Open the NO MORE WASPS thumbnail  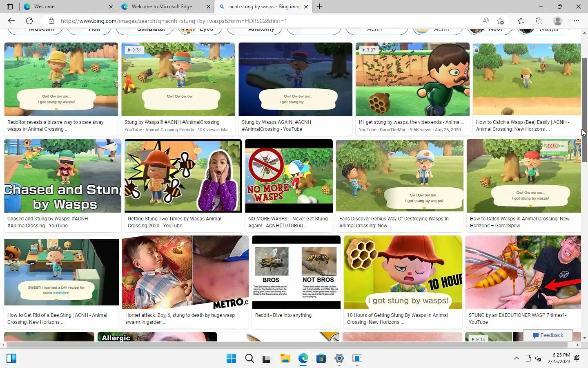[289, 176]
